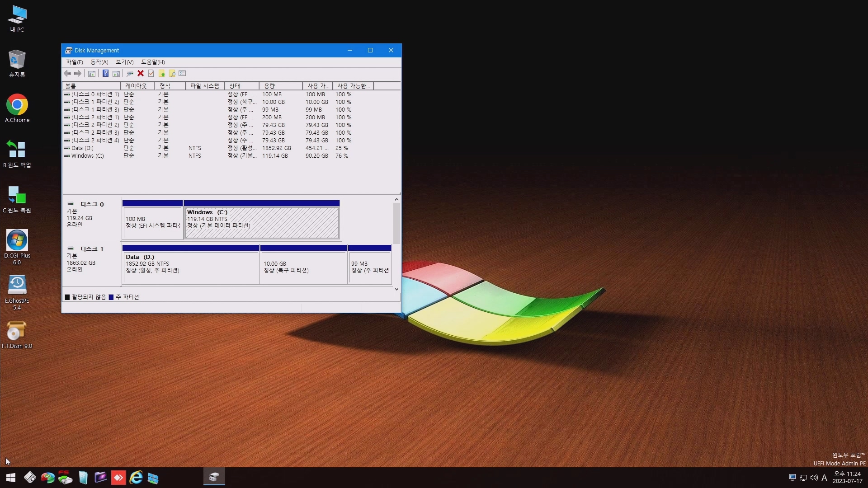The width and height of the screenshot is (868, 488).
Task: Toggle the console tree pane toolbar icon
Action: tap(92, 74)
